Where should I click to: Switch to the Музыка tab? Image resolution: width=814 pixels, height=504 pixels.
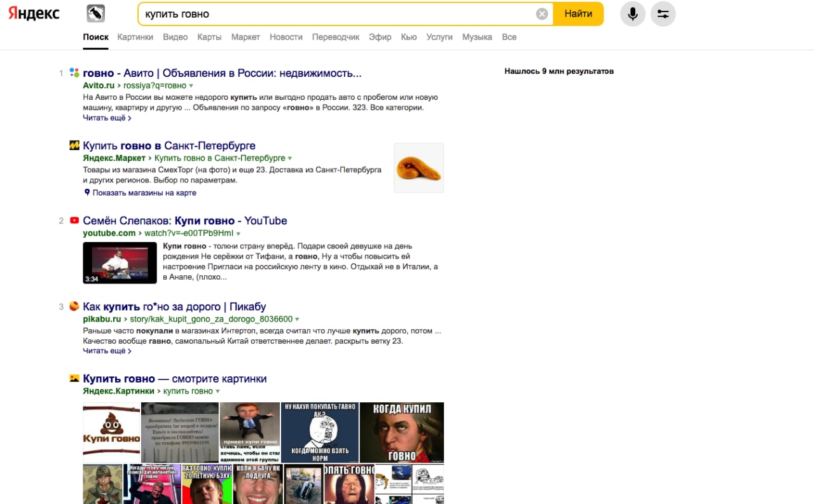click(x=477, y=37)
